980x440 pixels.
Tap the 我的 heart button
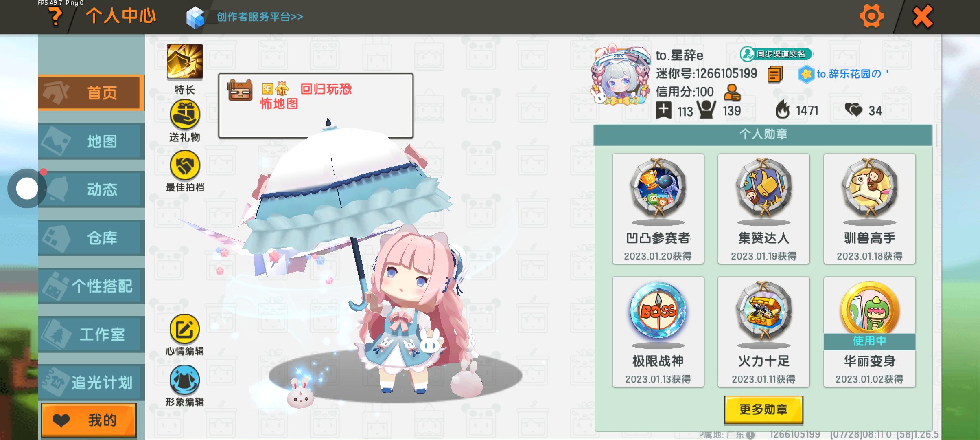(89, 420)
